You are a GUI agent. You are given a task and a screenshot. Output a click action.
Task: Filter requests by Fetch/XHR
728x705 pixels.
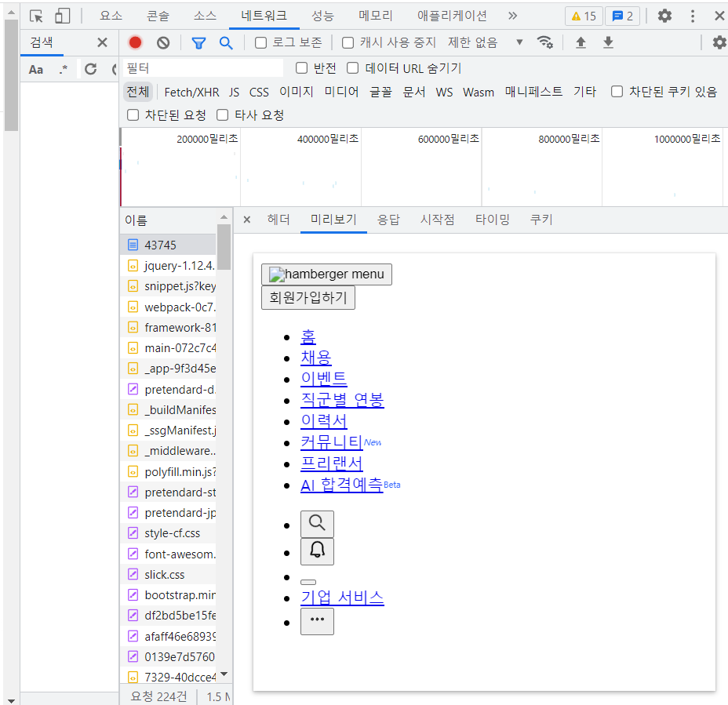pos(191,92)
